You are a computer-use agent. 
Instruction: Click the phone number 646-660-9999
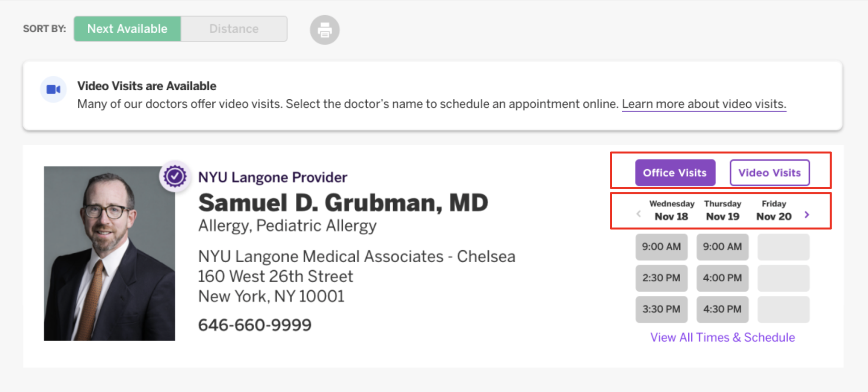coord(254,325)
